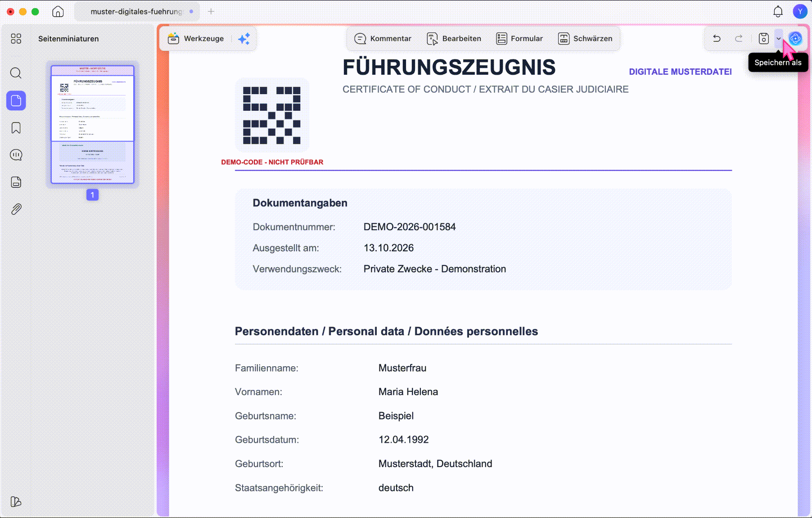
Task: Click the page number 1 badge
Action: point(92,195)
